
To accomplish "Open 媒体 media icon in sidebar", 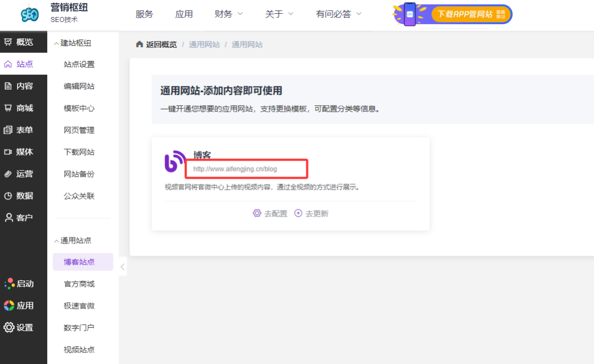I will [x=8, y=152].
